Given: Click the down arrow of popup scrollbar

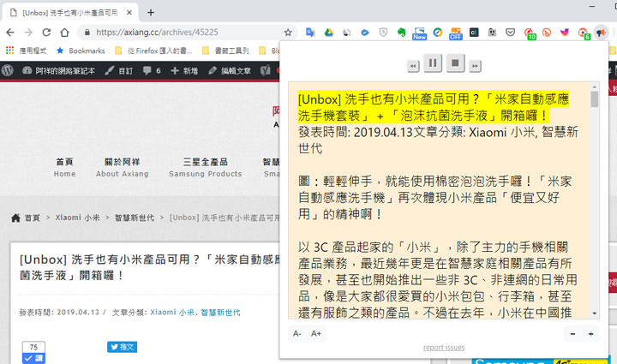Looking at the screenshot, I should point(594,313).
